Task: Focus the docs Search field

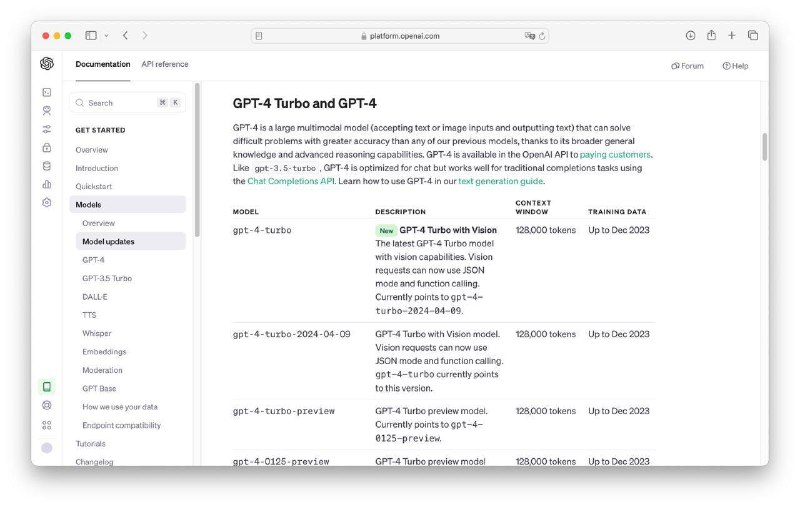Action: [x=128, y=103]
